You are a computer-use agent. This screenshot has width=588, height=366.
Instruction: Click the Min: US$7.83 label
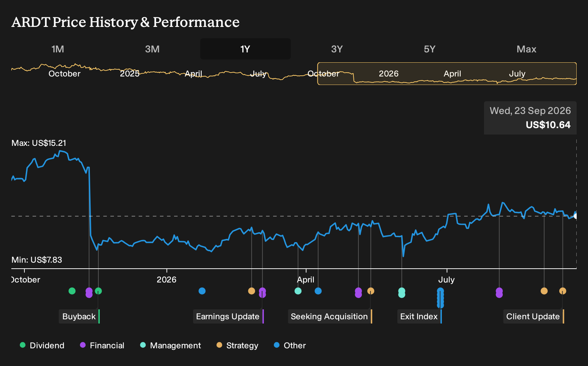click(37, 260)
